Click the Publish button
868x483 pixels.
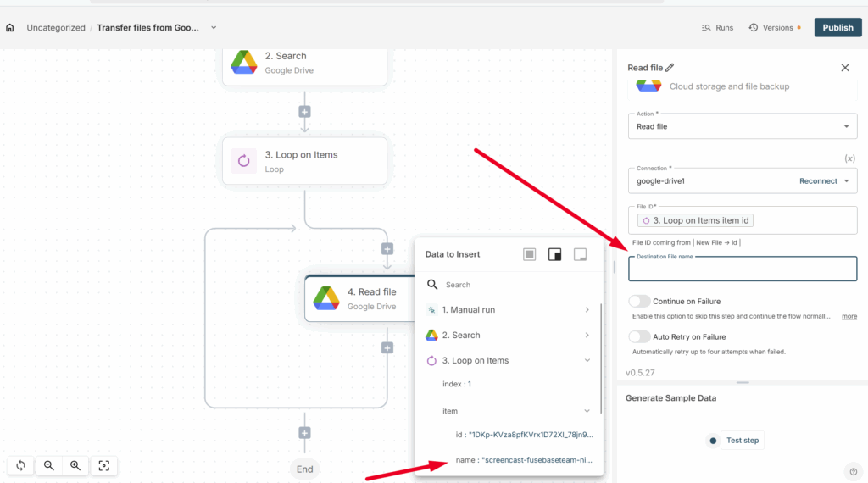(837, 27)
